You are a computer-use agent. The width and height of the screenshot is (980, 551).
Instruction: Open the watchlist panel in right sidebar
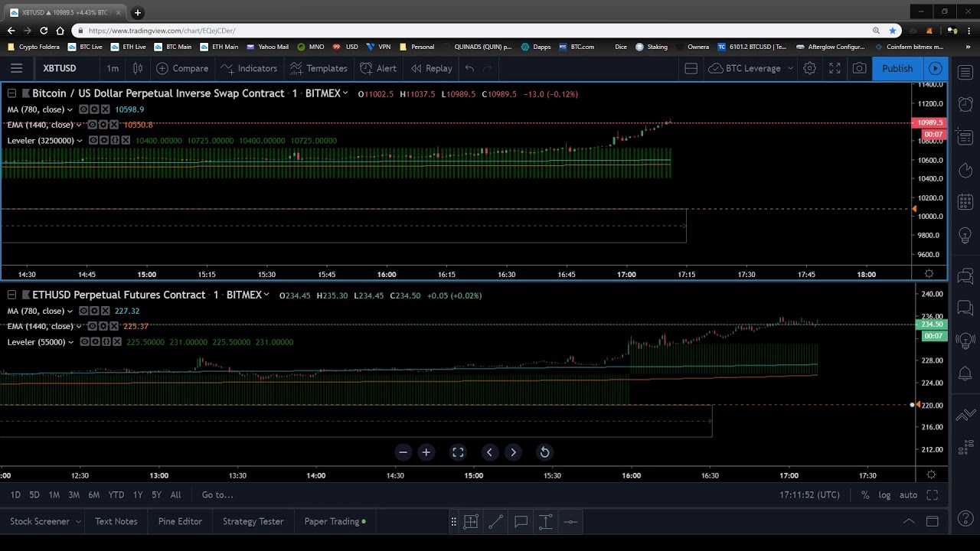[x=965, y=72]
